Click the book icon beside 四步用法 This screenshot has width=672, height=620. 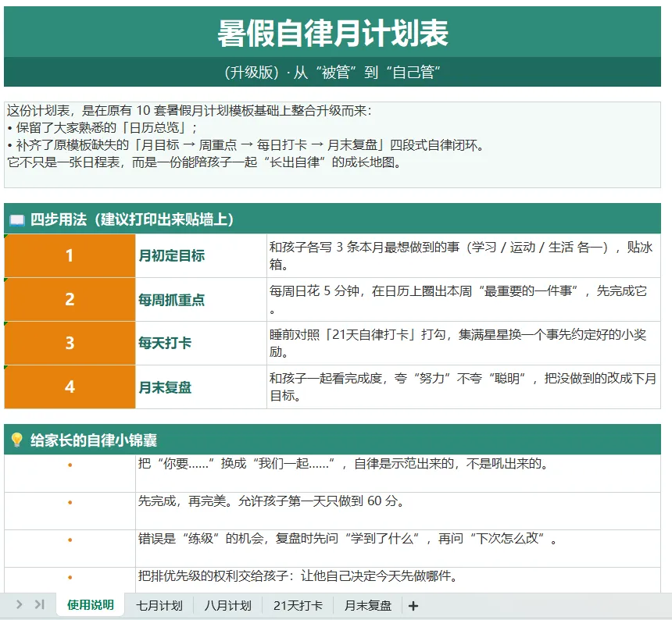click(x=17, y=220)
